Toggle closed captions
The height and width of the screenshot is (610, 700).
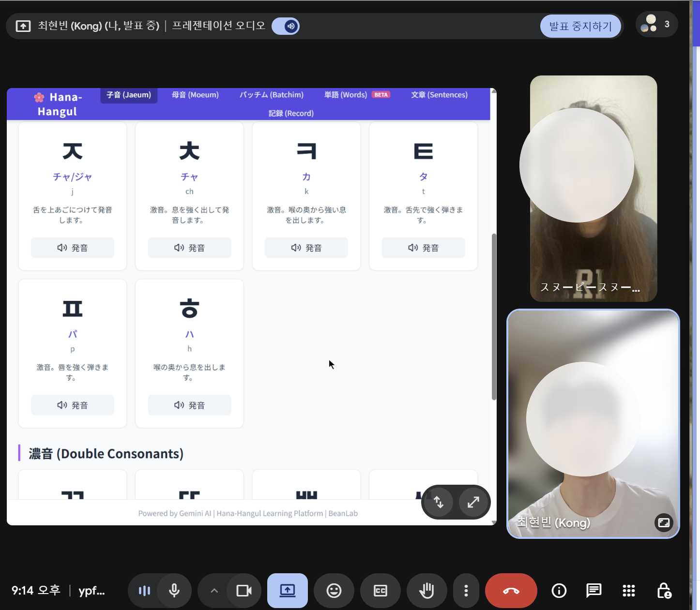point(380,591)
